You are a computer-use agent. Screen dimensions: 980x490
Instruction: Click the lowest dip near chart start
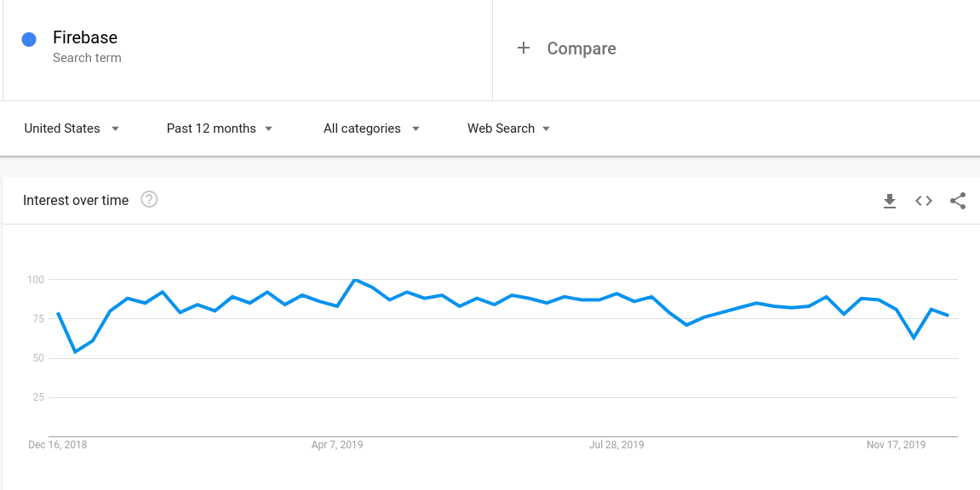(x=75, y=351)
